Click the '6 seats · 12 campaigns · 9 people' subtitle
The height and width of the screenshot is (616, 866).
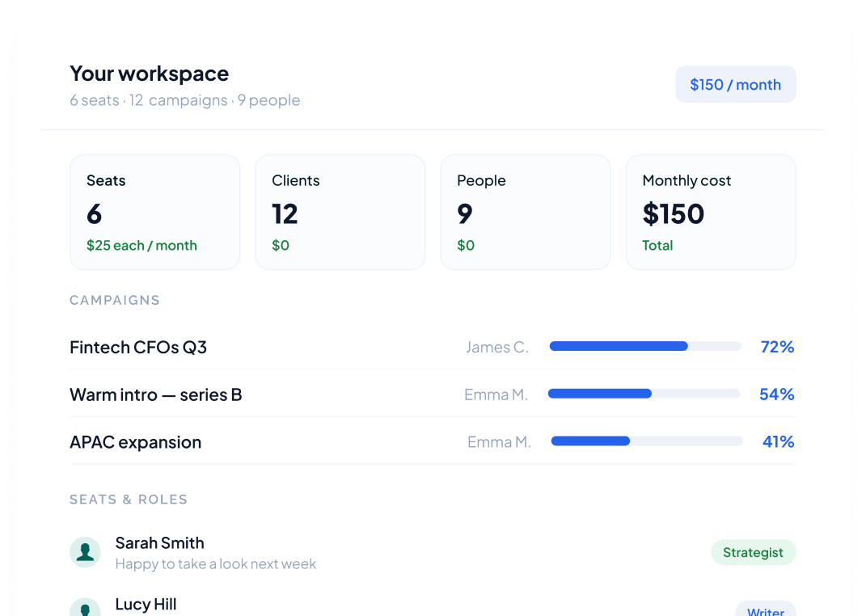pyautogui.click(x=185, y=100)
